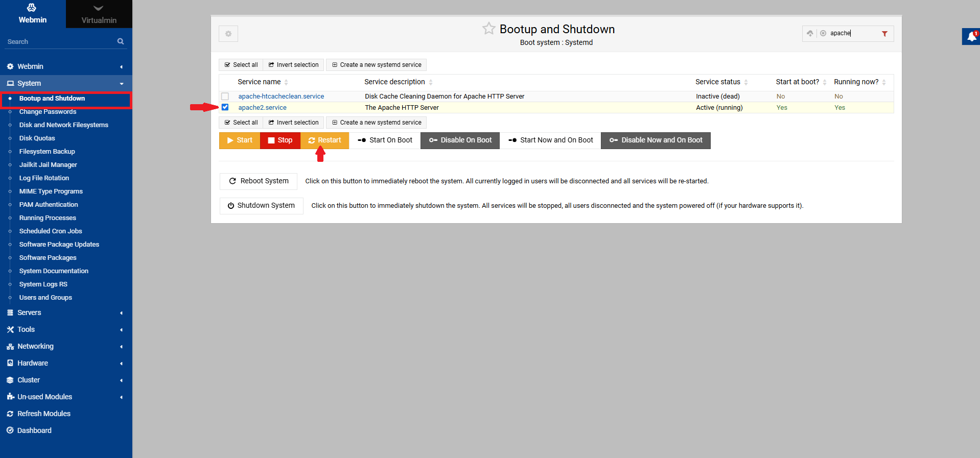The width and height of the screenshot is (980, 458).
Task: Click the Reboot System button
Action: tap(259, 181)
